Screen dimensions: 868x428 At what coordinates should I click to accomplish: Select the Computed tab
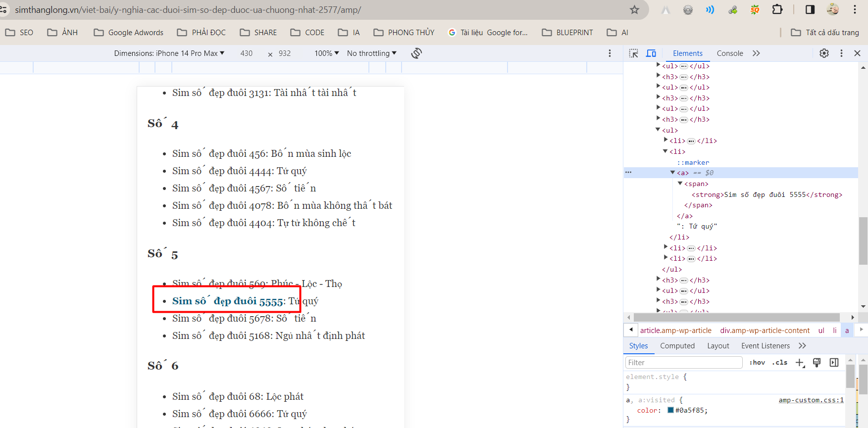pyautogui.click(x=677, y=345)
